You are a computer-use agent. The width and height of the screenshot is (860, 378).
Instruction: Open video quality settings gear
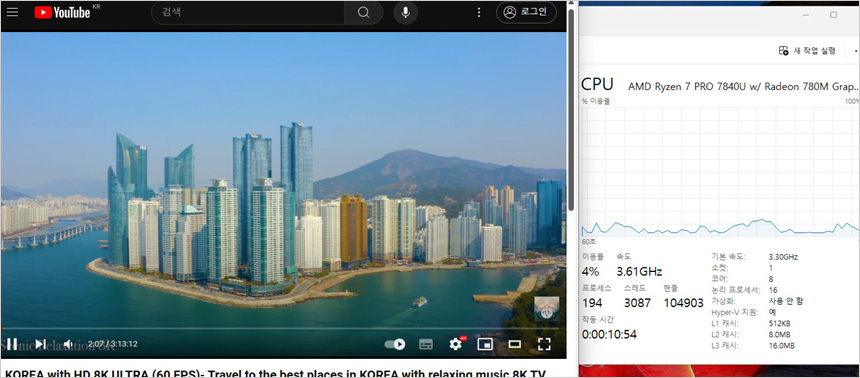[455, 344]
